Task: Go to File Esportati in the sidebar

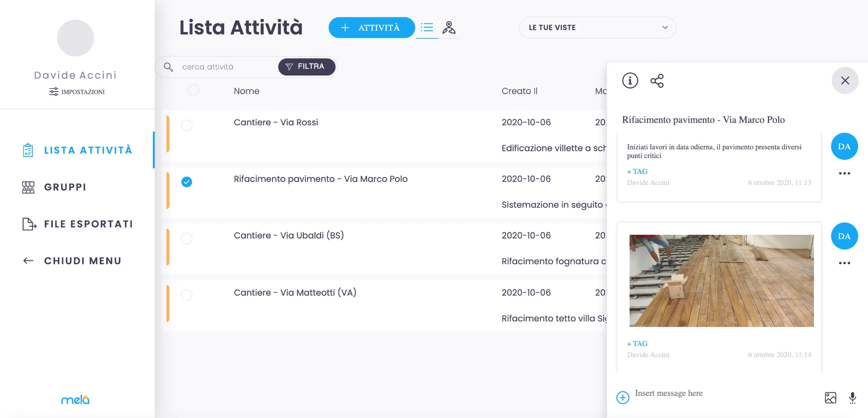Action: (x=88, y=224)
